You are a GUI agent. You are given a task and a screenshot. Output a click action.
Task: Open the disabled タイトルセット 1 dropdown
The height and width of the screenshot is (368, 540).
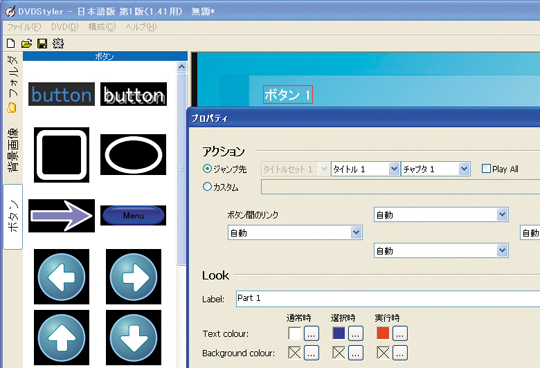coord(295,169)
